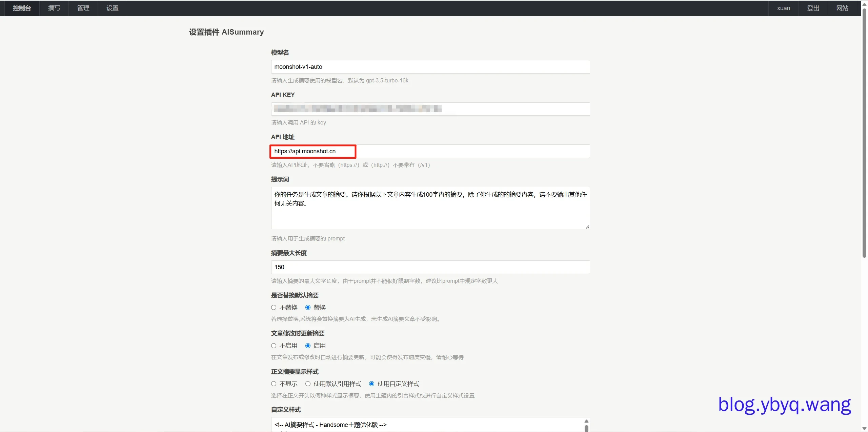Focus the 模型名 input field
The width and height of the screenshot is (868, 432).
click(x=430, y=67)
